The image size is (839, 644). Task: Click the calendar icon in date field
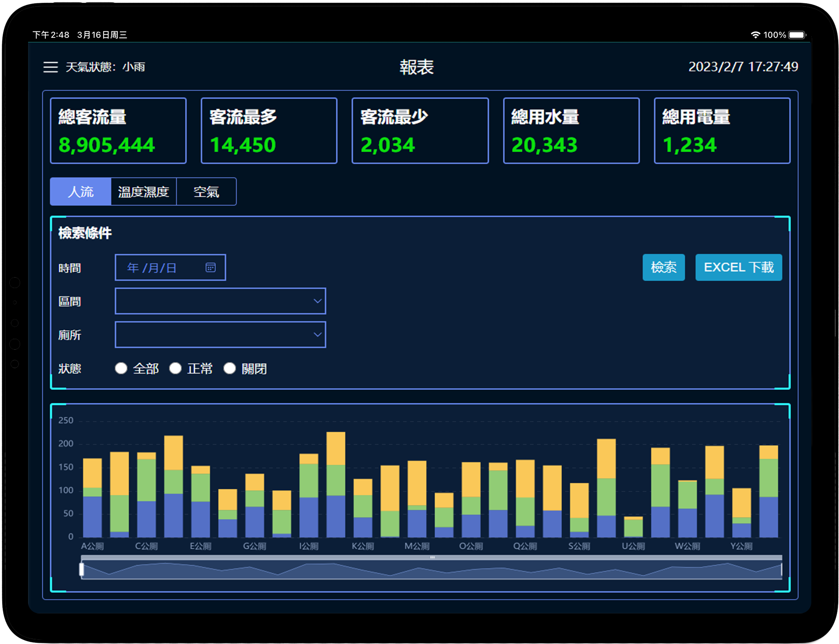tap(210, 267)
